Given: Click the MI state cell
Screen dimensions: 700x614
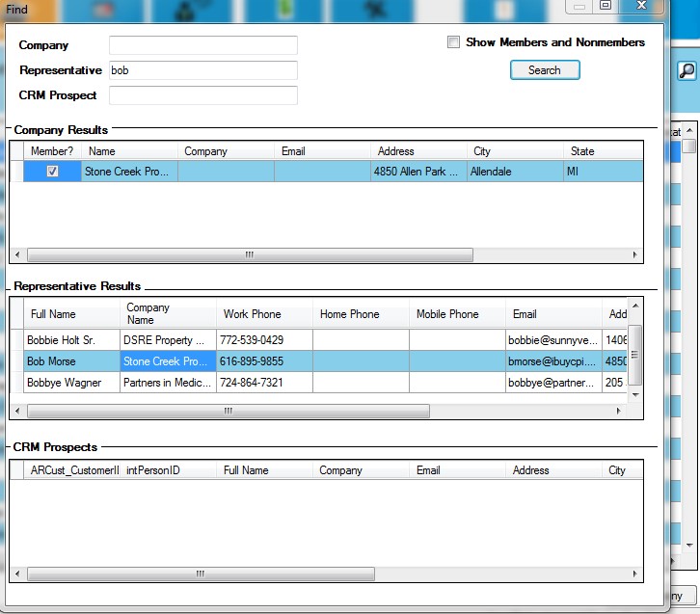Looking at the screenshot, I should 604,172.
